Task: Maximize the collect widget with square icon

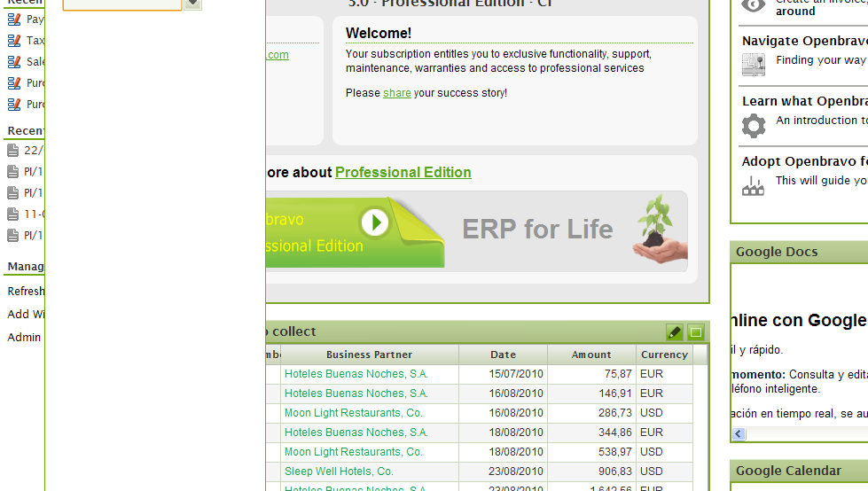Action: tap(696, 332)
